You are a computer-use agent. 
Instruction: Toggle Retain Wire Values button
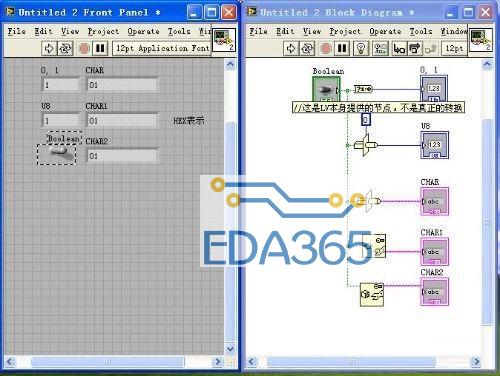click(380, 49)
